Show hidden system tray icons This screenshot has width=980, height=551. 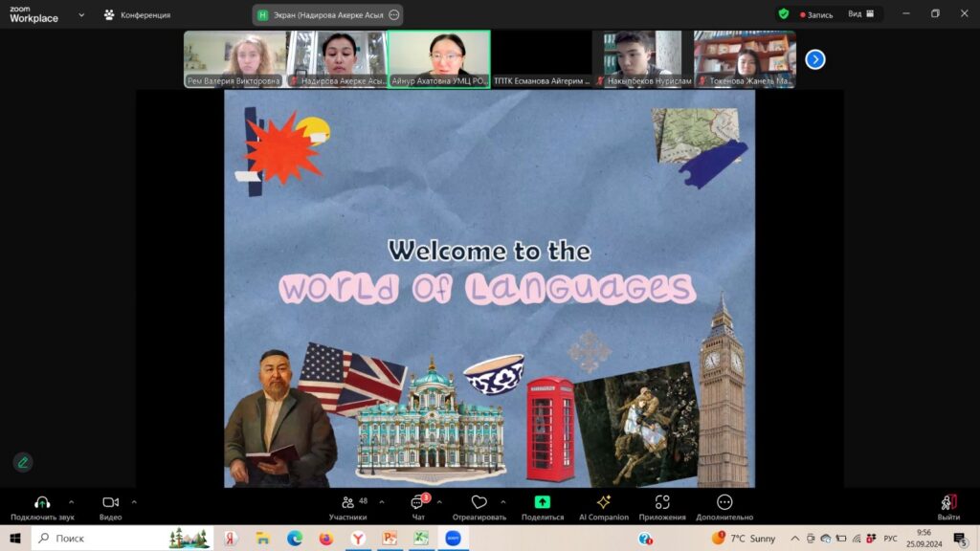pyautogui.click(x=794, y=538)
